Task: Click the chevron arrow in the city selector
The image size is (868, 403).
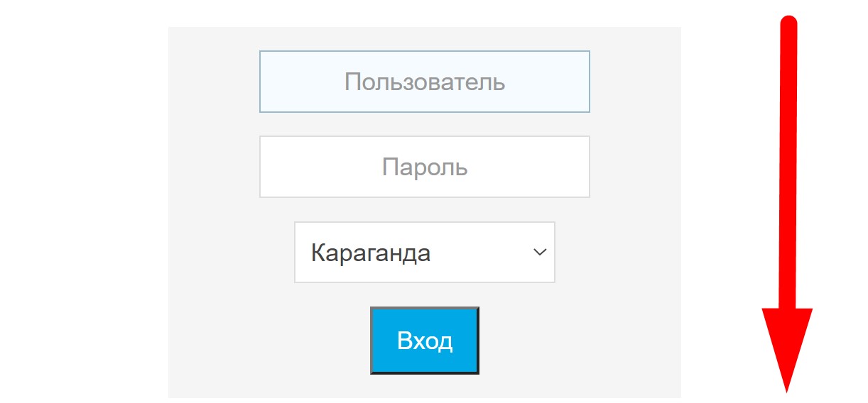Action: (x=540, y=253)
